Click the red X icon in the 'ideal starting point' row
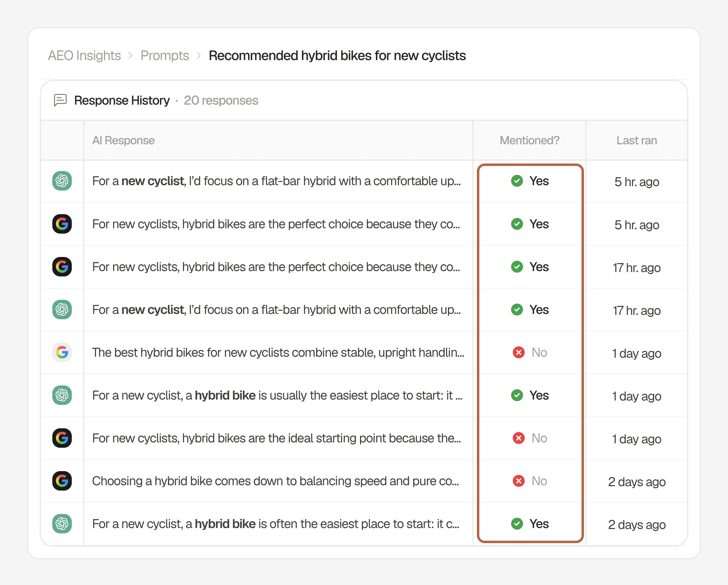Image resolution: width=728 pixels, height=585 pixels. (x=519, y=438)
